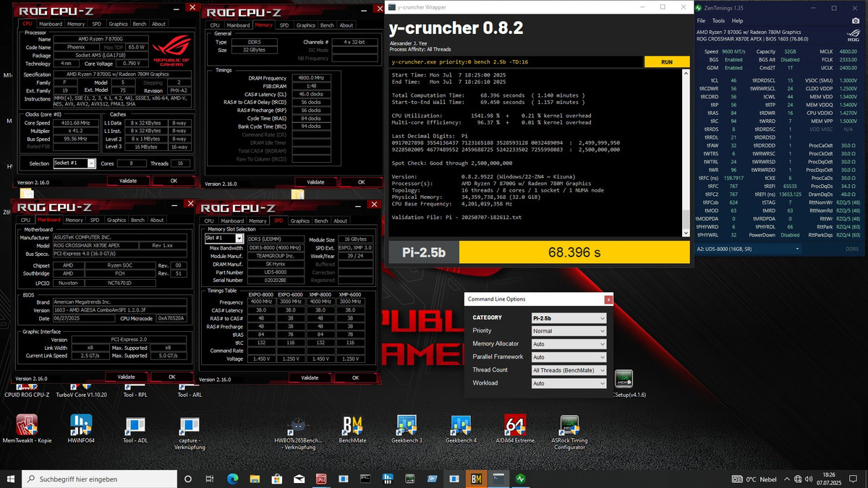Select the BenchMate desktop icon
Image resolution: width=868 pixels, height=488 pixels.
353,429
